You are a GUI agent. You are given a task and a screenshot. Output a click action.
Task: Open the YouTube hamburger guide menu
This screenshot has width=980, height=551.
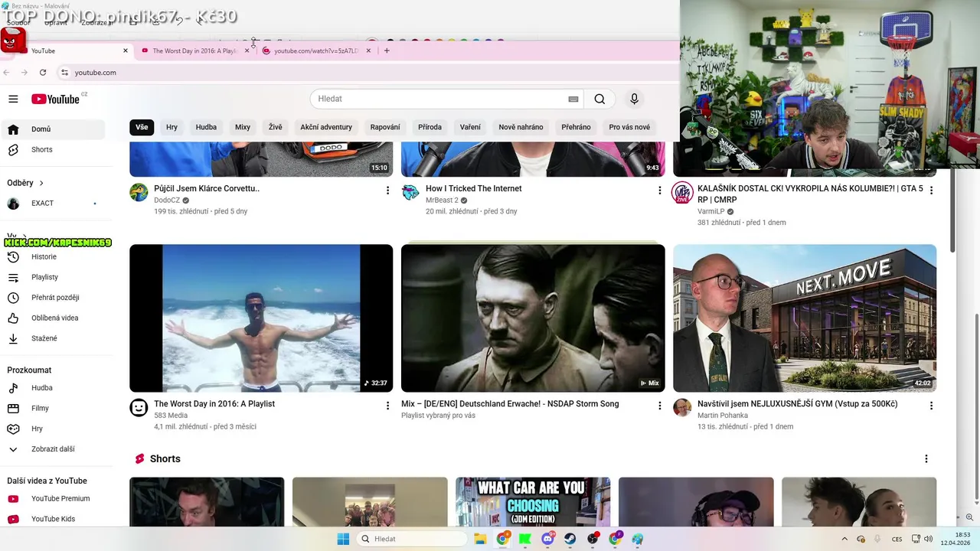pos(13,99)
